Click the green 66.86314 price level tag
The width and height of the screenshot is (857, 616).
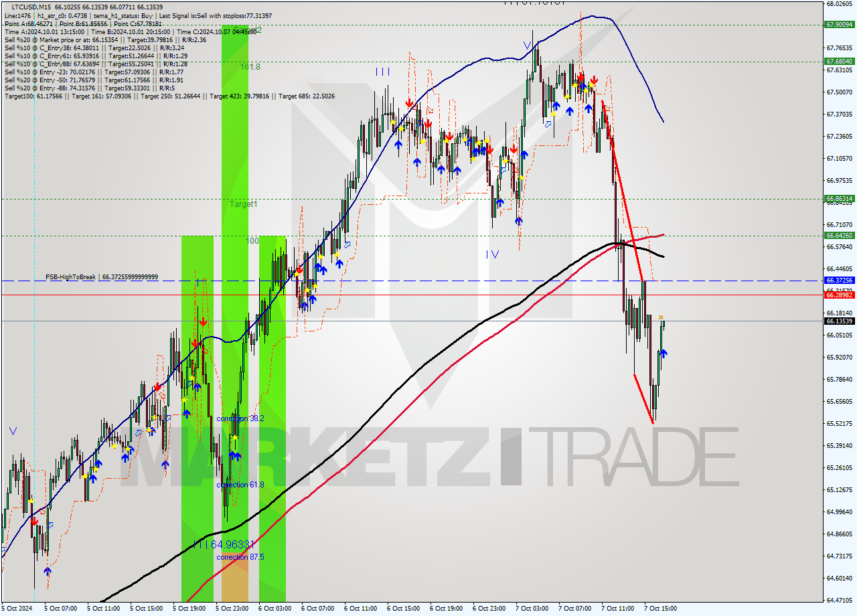839,199
